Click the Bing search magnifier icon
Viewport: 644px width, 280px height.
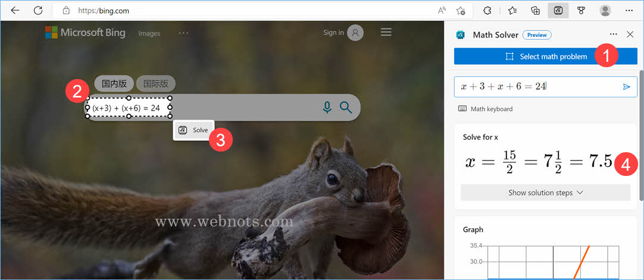tap(346, 108)
